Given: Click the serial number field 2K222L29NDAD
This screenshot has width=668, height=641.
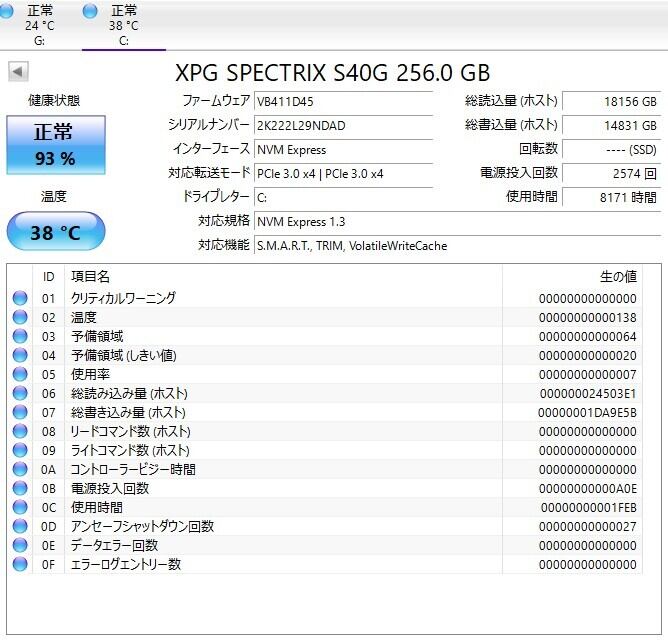Looking at the screenshot, I should point(343,125).
